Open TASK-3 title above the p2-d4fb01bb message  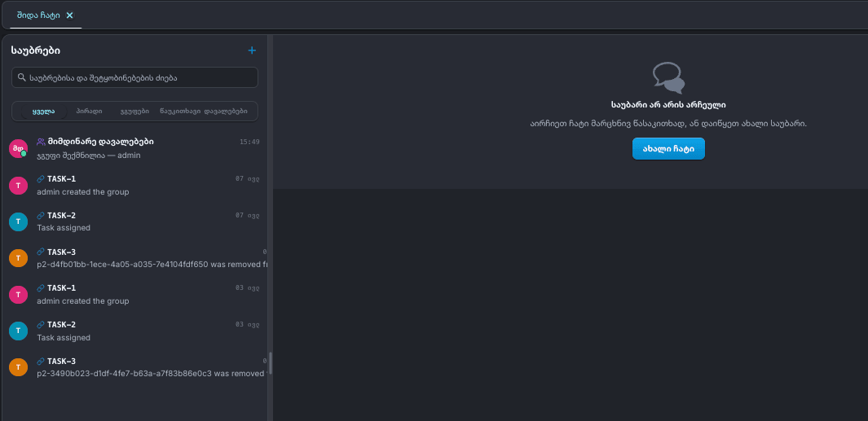tap(61, 252)
